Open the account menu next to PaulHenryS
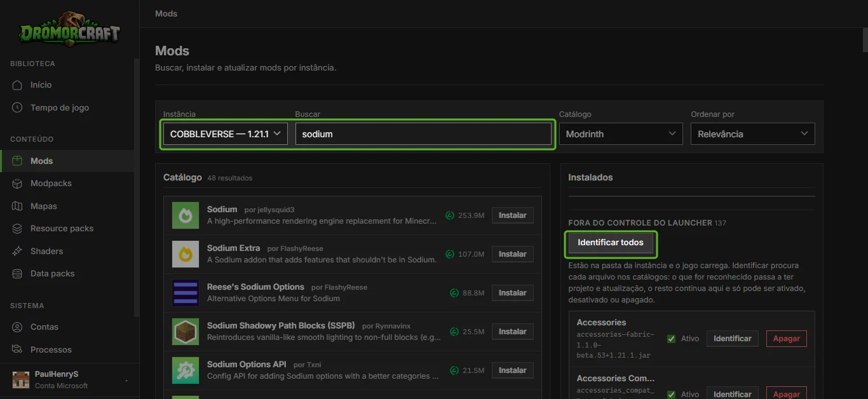Image resolution: width=868 pixels, height=399 pixels. [126, 380]
